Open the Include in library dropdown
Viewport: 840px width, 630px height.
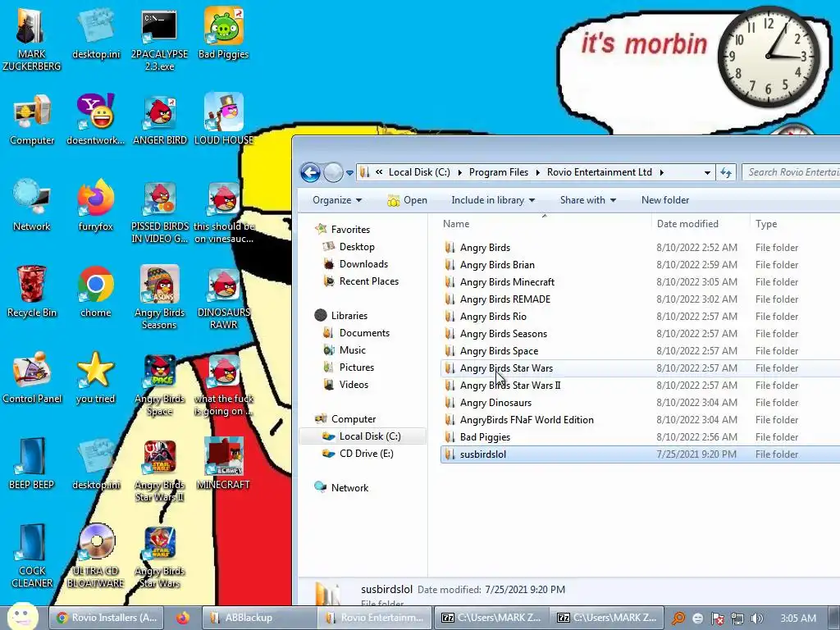tap(493, 200)
